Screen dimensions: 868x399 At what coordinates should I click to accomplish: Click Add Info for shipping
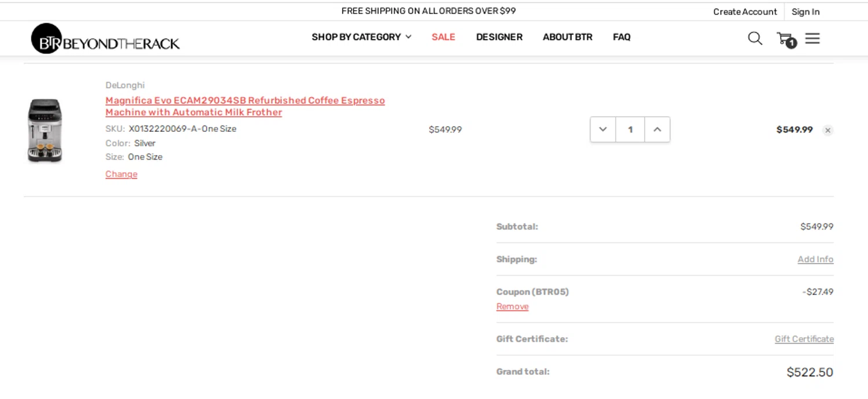815,259
